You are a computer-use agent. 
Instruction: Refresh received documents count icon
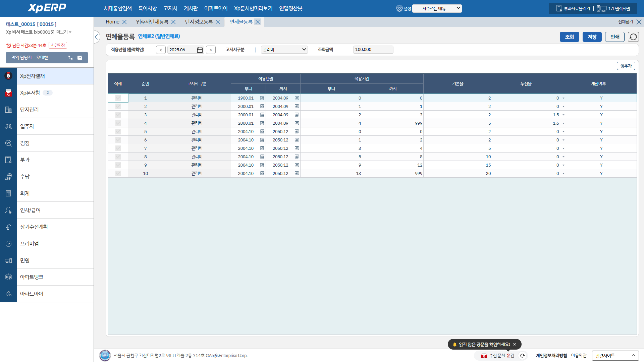point(522,356)
